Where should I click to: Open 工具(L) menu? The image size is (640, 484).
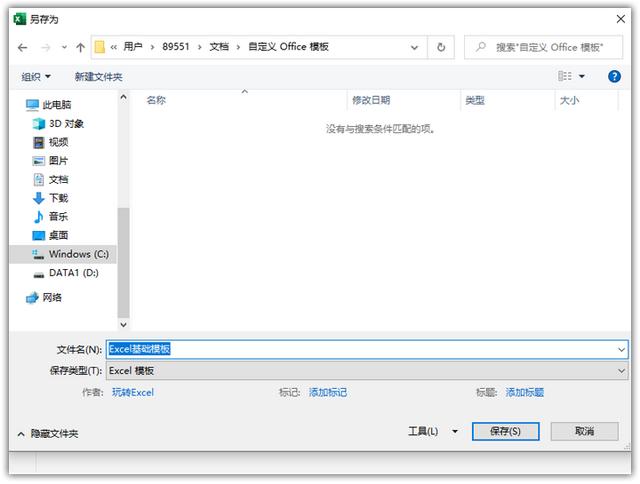coord(423,431)
